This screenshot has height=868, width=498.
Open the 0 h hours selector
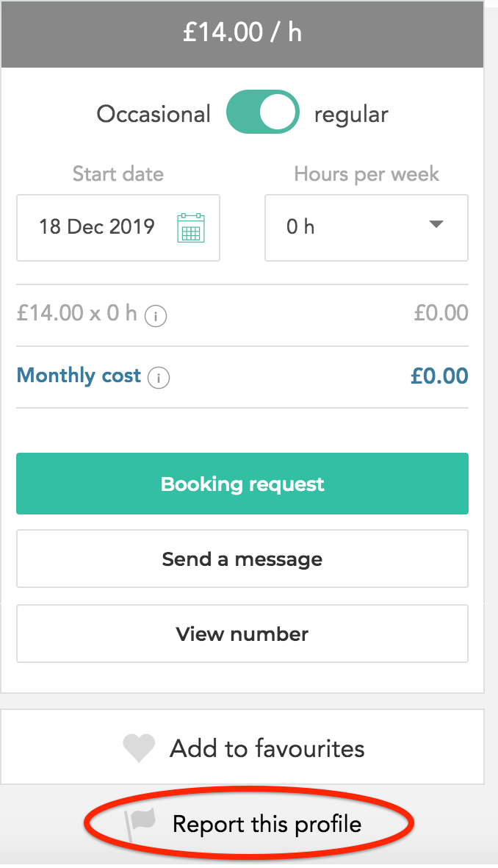367,228
